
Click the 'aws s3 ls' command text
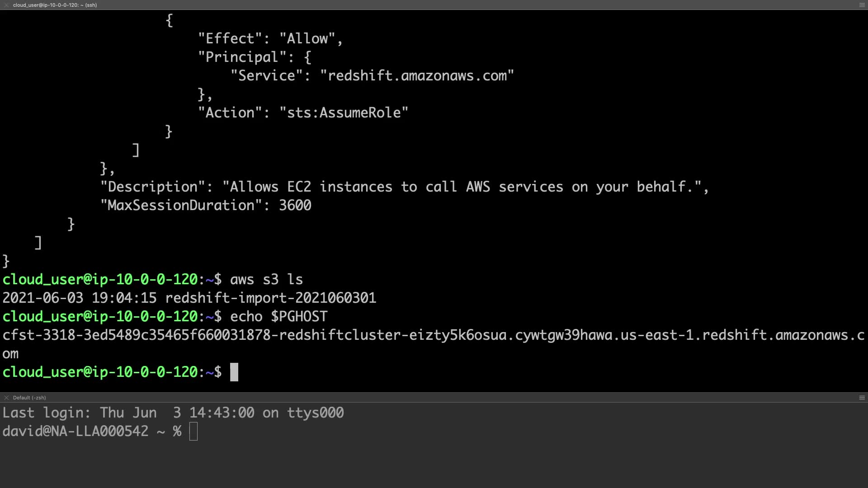click(266, 280)
